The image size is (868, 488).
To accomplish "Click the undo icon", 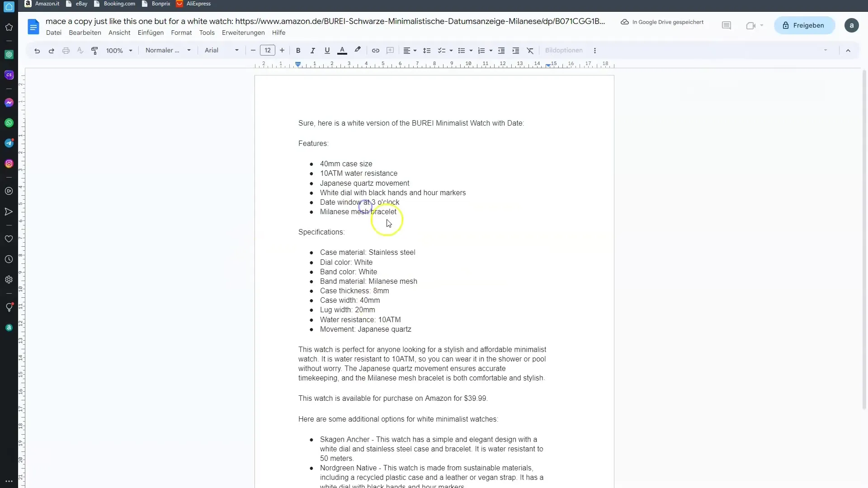I will coord(37,50).
